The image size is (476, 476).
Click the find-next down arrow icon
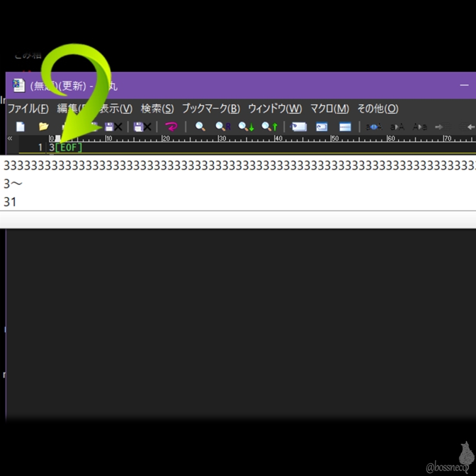tap(246, 127)
